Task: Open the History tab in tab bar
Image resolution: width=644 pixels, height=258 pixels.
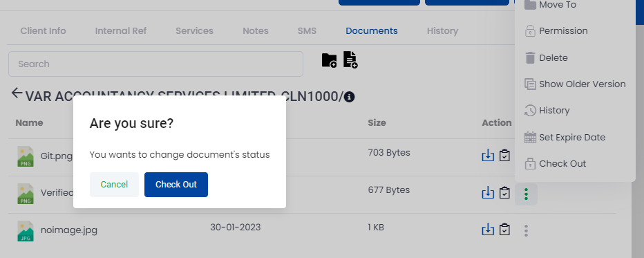Action: pyautogui.click(x=442, y=31)
